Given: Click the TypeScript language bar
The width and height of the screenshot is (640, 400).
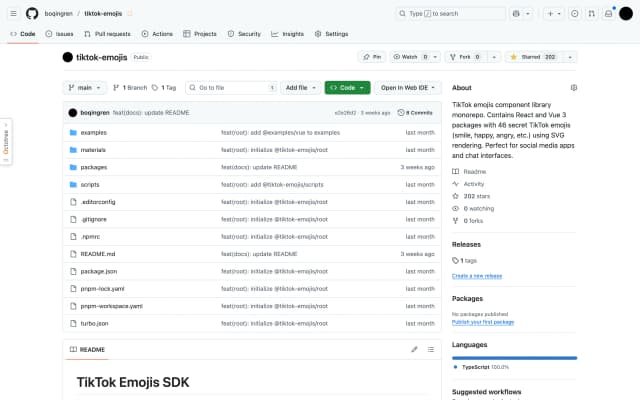Looking at the screenshot, I should [514, 357].
